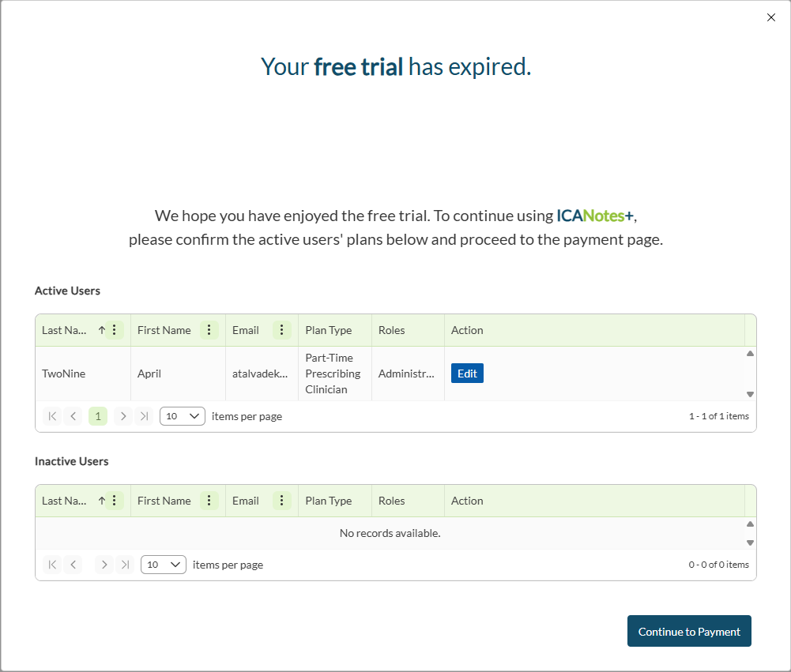Viewport: 791px width, 672px height.
Task: Go to previous page in Inactive Users pager
Action: point(73,565)
